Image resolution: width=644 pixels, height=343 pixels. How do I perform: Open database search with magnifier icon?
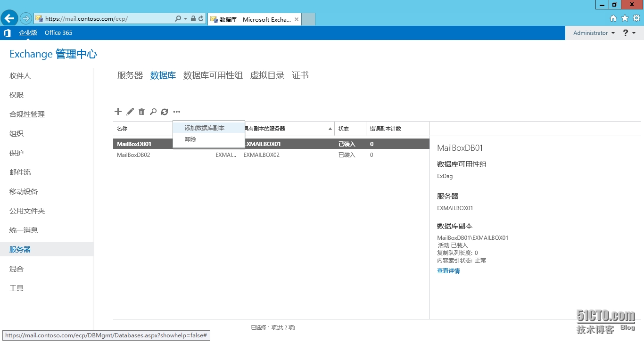click(153, 111)
